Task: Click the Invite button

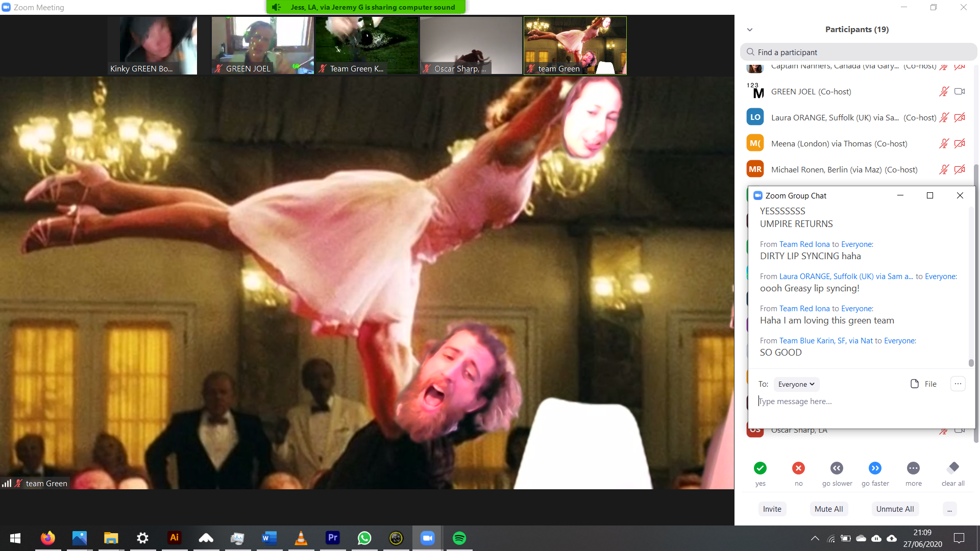Action: [772, 509]
